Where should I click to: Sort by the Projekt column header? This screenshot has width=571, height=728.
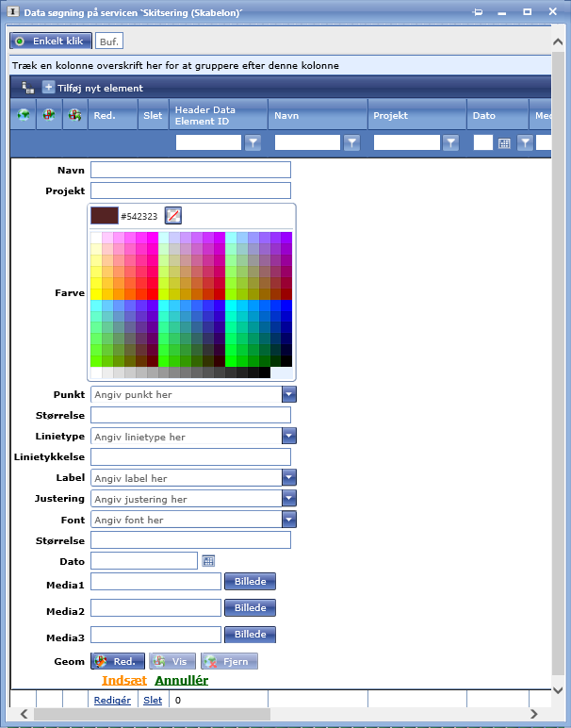point(391,115)
